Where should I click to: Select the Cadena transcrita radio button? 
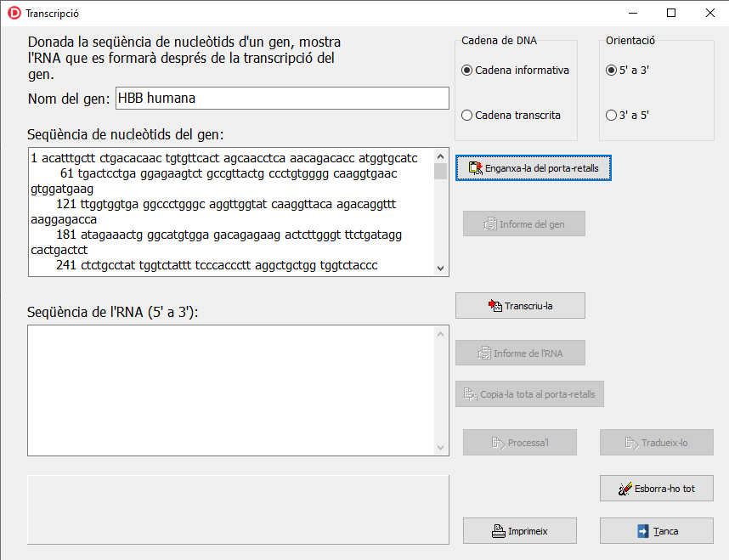[x=466, y=115]
